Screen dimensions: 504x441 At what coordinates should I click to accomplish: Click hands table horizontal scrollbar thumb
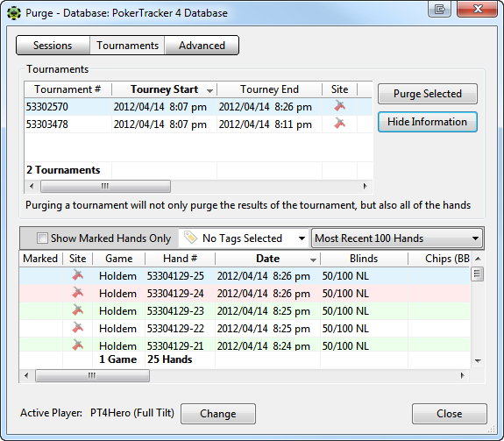pyautogui.click(x=92, y=375)
